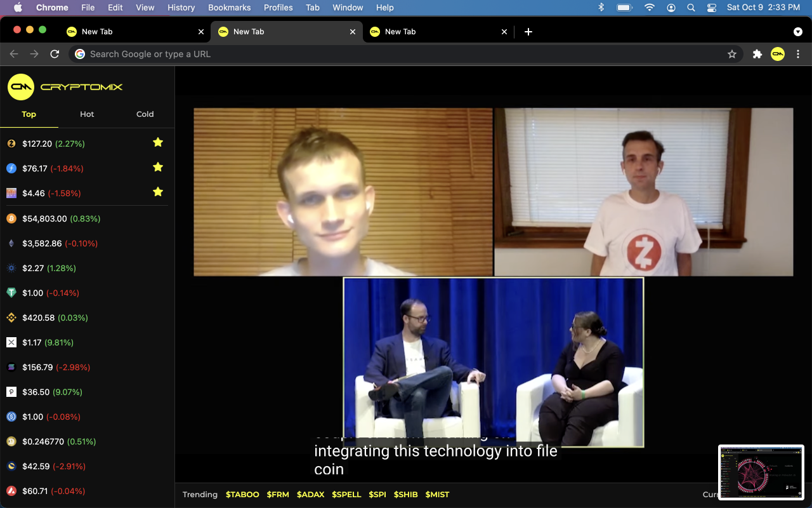
Task: Open trending token $ADAX
Action: coord(311,495)
